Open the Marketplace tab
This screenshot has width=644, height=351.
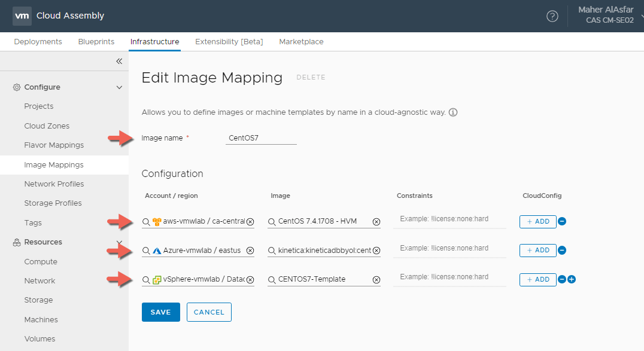click(x=301, y=42)
